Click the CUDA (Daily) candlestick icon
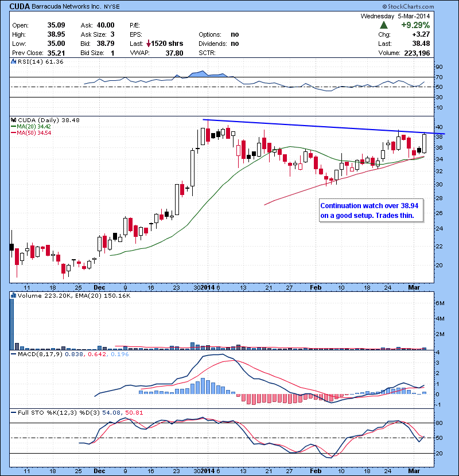This screenshot has height=476, width=459. pyautogui.click(x=13, y=120)
